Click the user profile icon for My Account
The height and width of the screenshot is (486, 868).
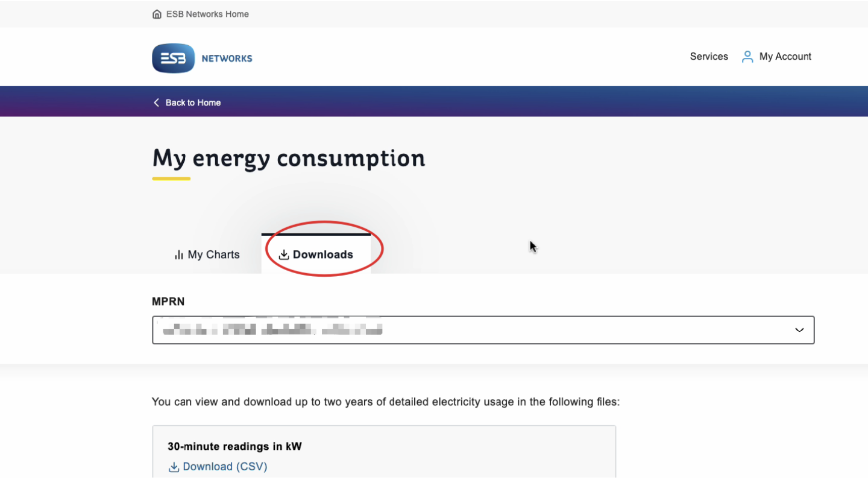[747, 57]
